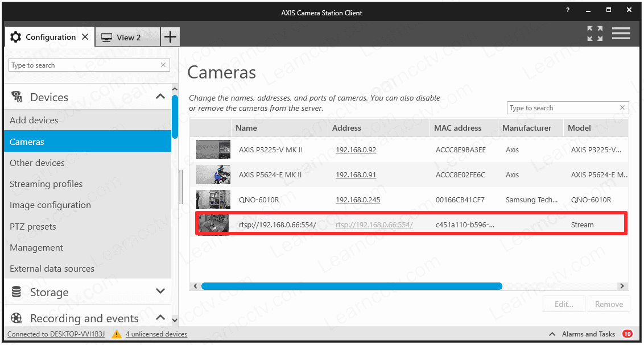This screenshot has width=644, height=345.
Task: Open Streaming profiles in the sidebar
Action: [46, 184]
